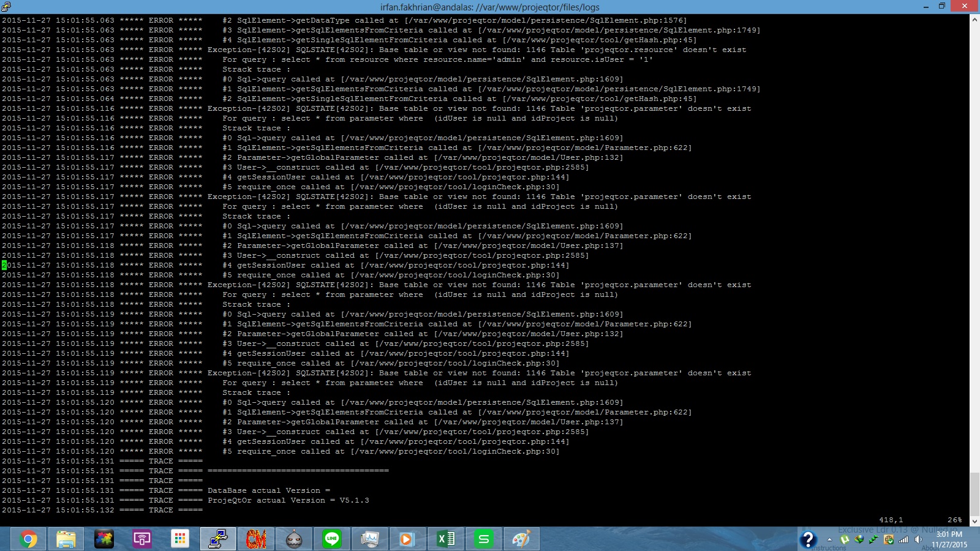Open the green S application icon

pyautogui.click(x=483, y=539)
